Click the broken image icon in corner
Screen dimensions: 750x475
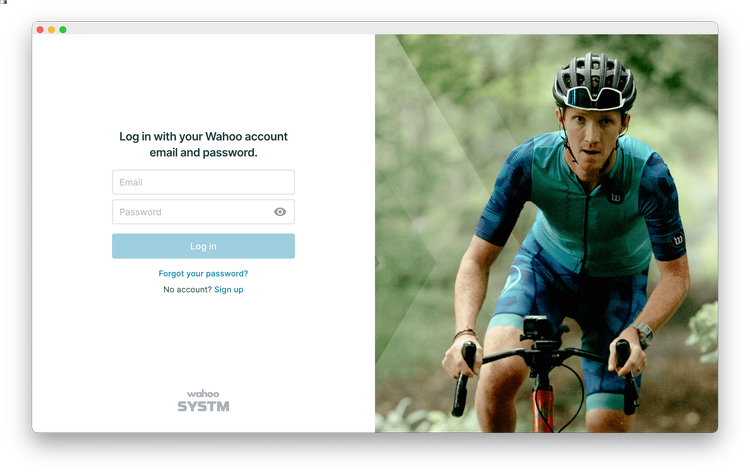click(3, 2)
